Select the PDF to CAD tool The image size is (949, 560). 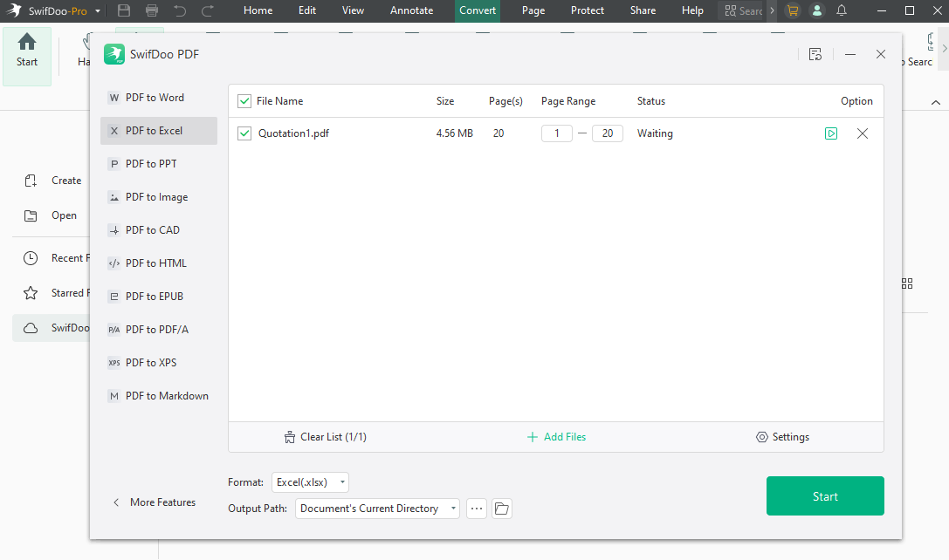click(x=152, y=229)
